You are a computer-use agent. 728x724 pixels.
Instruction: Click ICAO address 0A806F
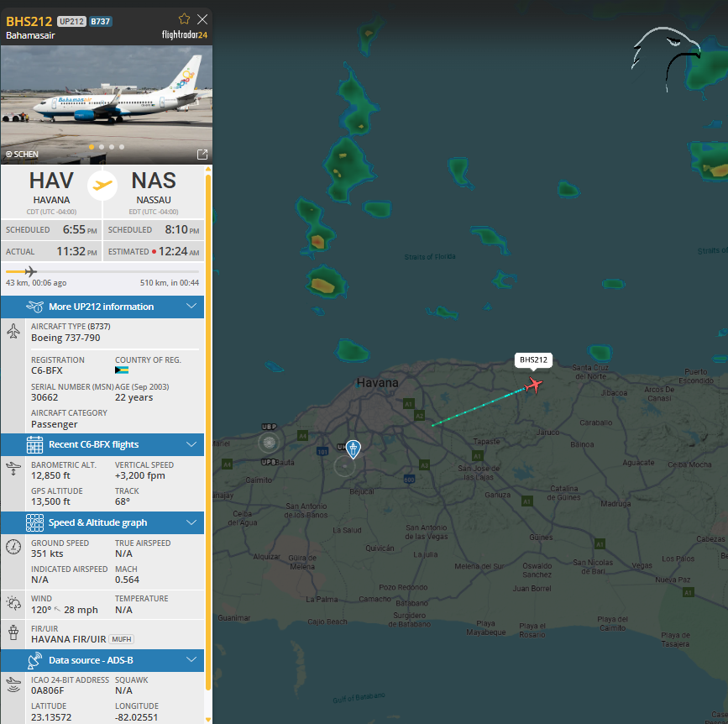[x=47, y=690]
